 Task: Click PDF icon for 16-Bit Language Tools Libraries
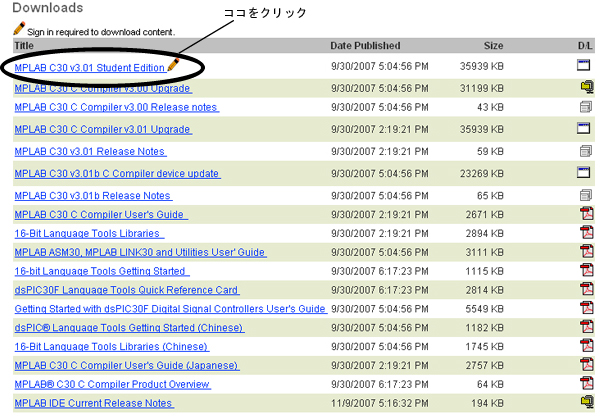(x=587, y=232)
